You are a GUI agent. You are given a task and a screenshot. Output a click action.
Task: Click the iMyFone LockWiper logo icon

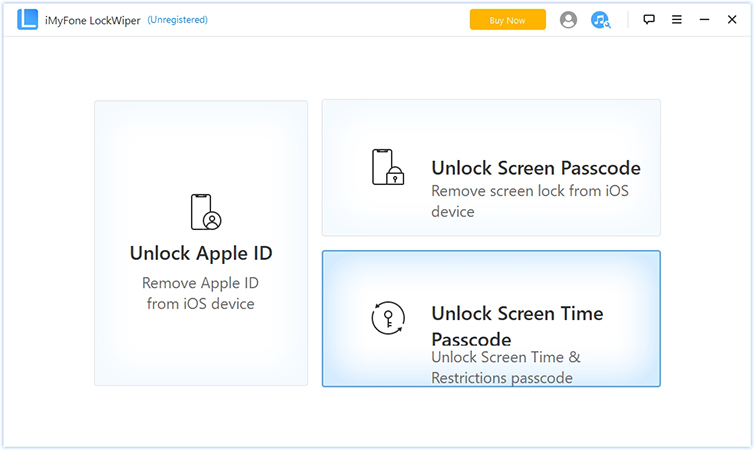[x=27, y=19]
